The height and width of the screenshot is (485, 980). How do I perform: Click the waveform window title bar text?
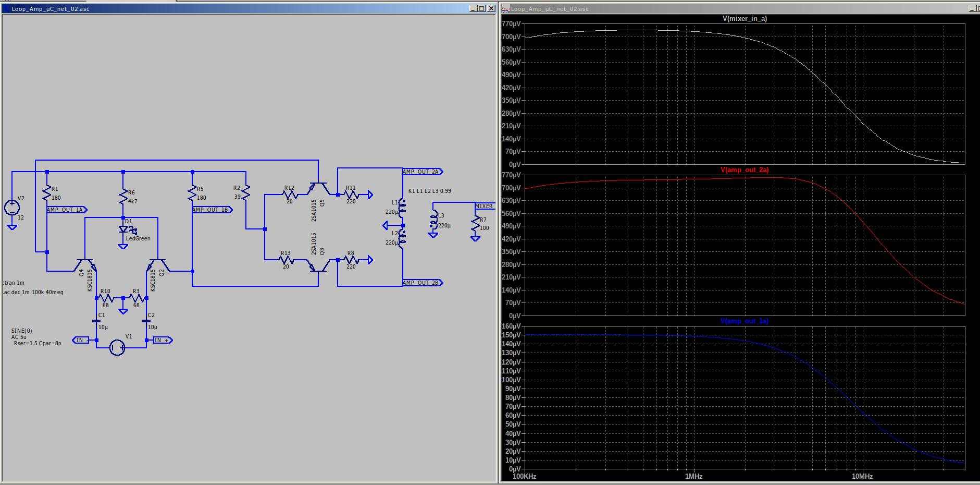click(x=550, y=9)
